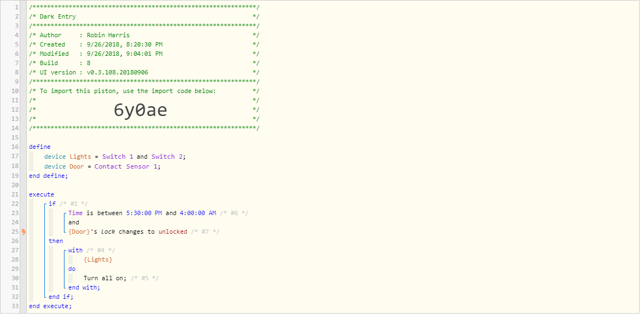This screenshot has height=318, width=644.
Task: Click the 'Time' operand in the condition
Action: pyautogui.click(x=75, y=213)
